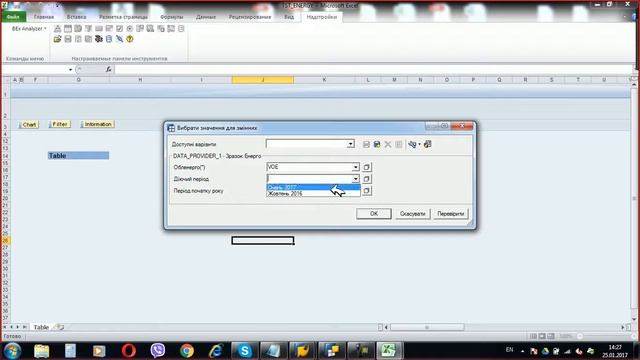Switch to the Вид ribbon tab
Viewport: 640px width, 360px height.
(289, 17)
